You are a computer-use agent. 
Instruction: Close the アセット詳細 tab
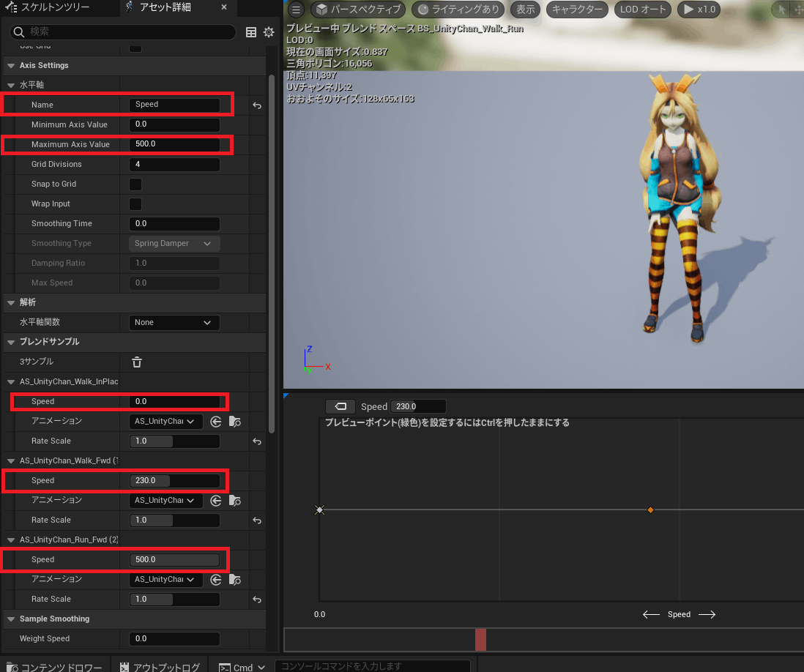click(x=224, y=7)
